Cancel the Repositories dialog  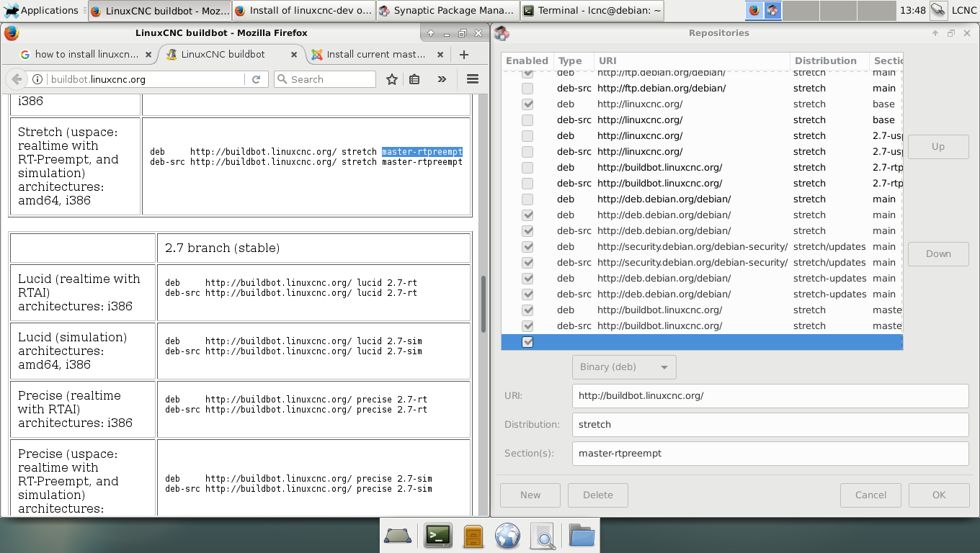pyautogui.click(x=870, y=495)
